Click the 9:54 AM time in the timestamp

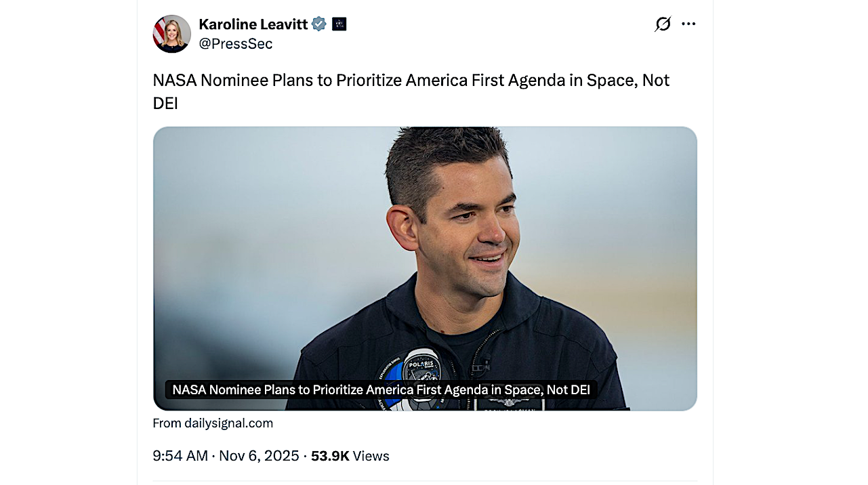(180, 456)
